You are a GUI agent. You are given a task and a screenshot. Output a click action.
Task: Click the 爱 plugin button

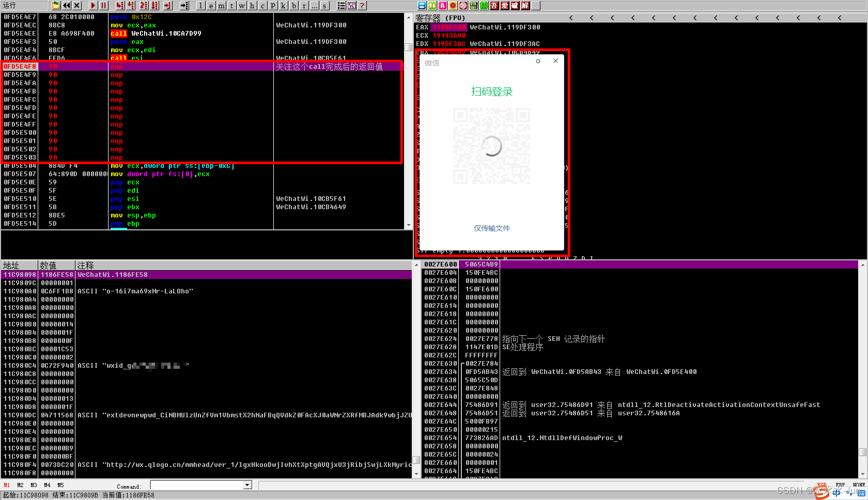coord(505,6)
